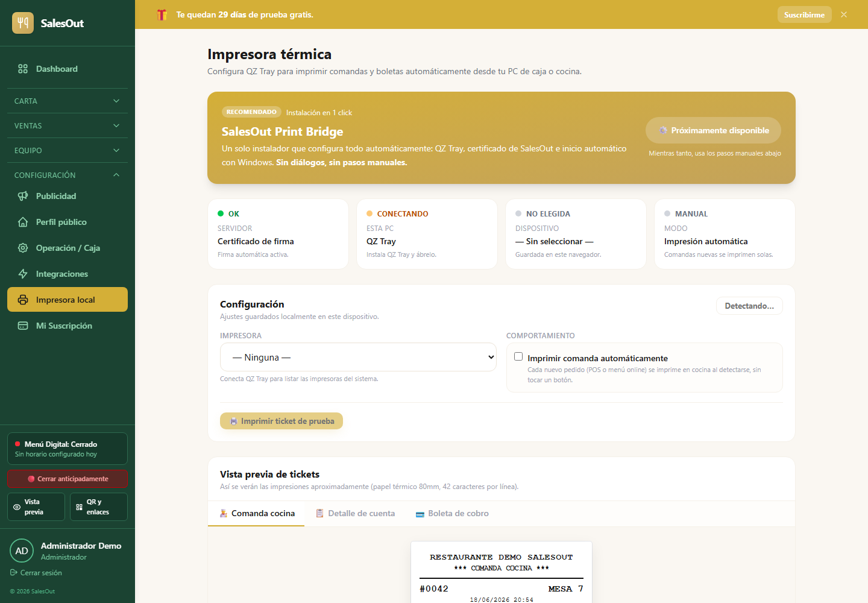868x603 pixels.
Task: Click the Cerrar sesión link
Action: point(36,573)
